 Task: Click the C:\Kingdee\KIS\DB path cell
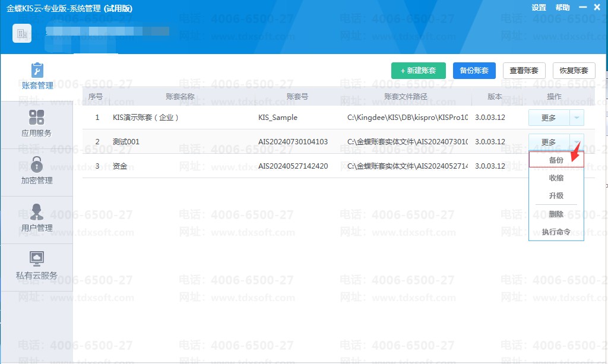pos(407,118)
